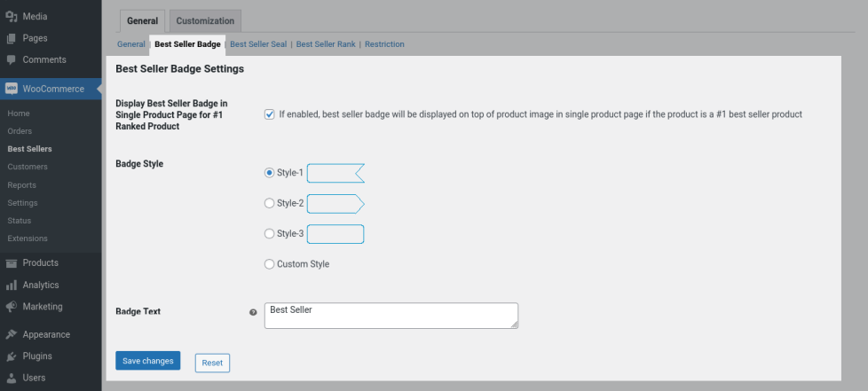Click the Pages icon in sidebar
Screen dimensions: 868x391
[x=12, y=38]
